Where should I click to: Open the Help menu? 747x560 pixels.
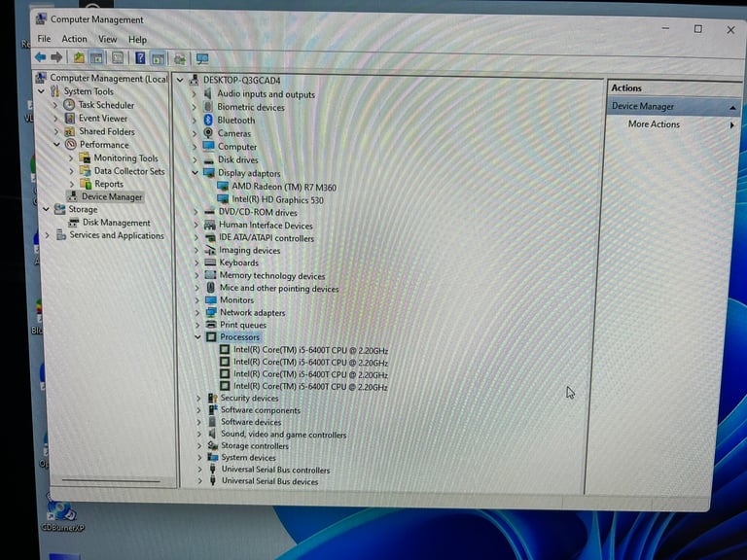(137, 40)
